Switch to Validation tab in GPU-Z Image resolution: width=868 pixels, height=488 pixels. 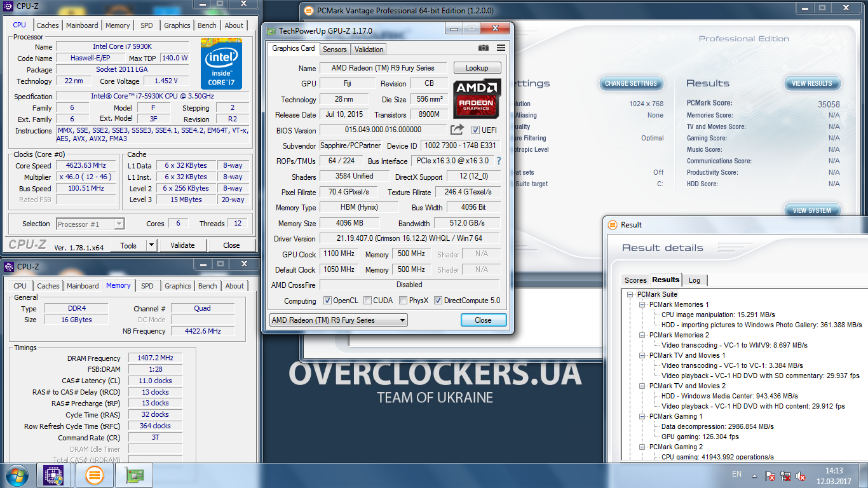click(369, 50)
